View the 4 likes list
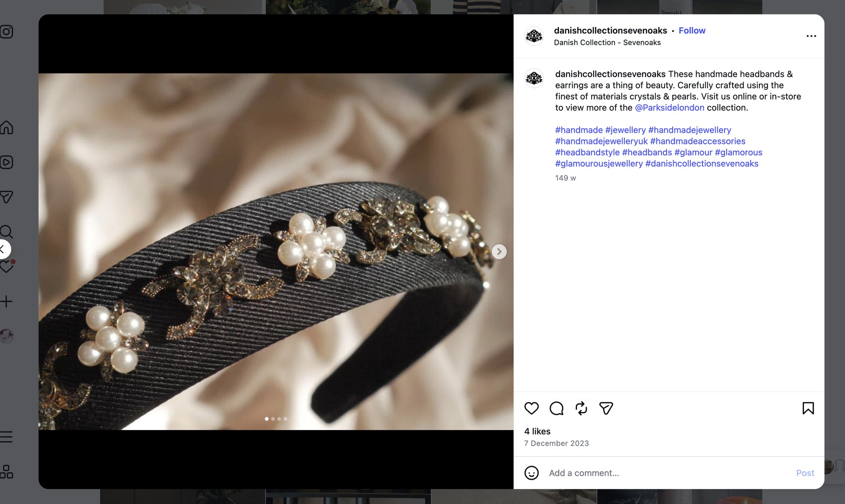The width and height of the screenshot is (845, 504). 537,431
